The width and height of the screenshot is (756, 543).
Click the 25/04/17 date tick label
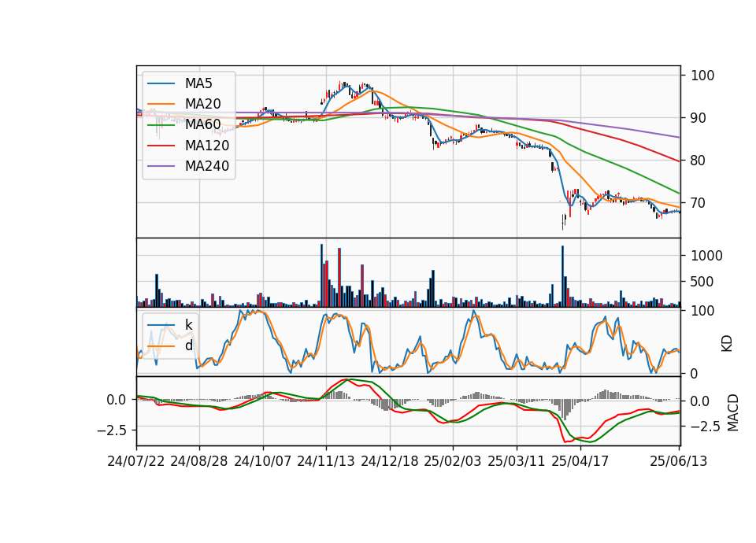(580, 461)
